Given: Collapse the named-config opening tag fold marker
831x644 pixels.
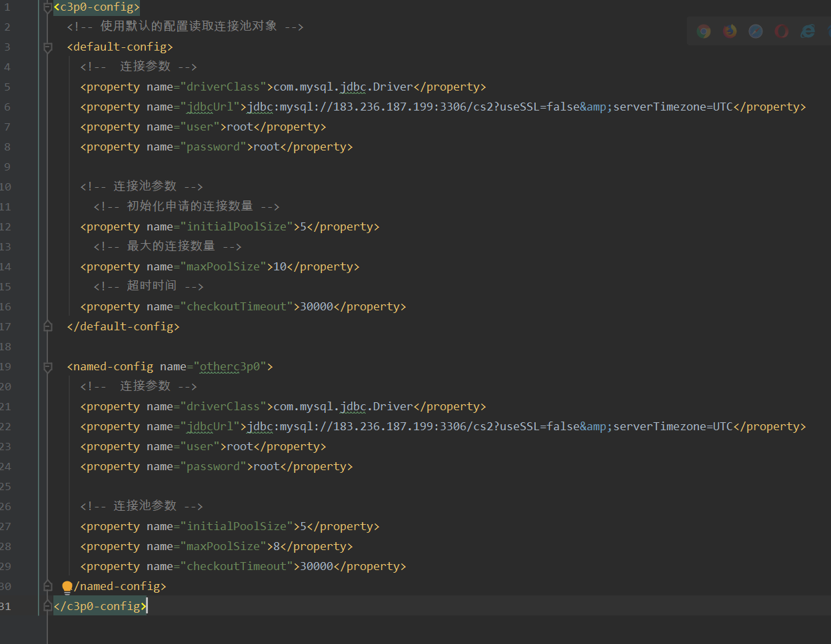Looking at the screenshot, I should (x=47, y=367).
